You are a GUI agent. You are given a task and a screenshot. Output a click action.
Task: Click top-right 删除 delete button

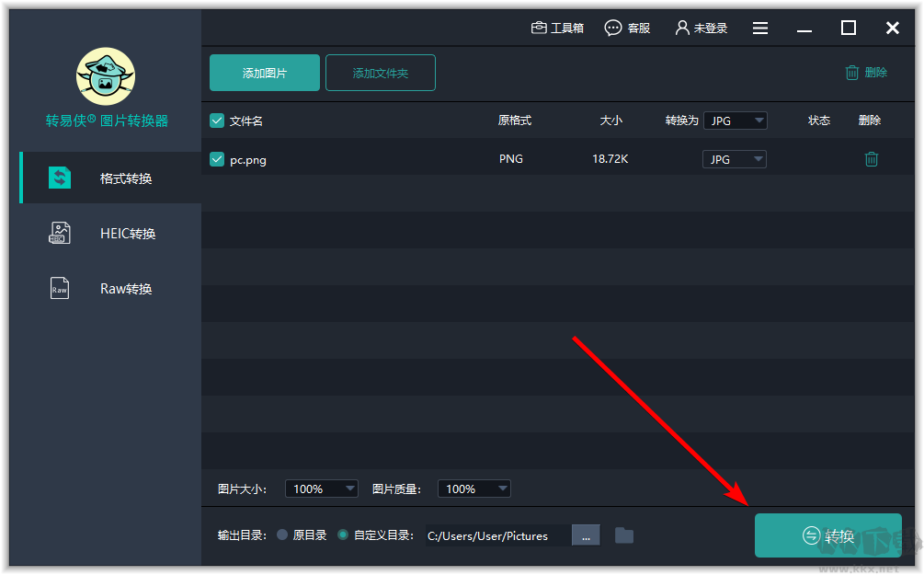click(x=866, y=73)
